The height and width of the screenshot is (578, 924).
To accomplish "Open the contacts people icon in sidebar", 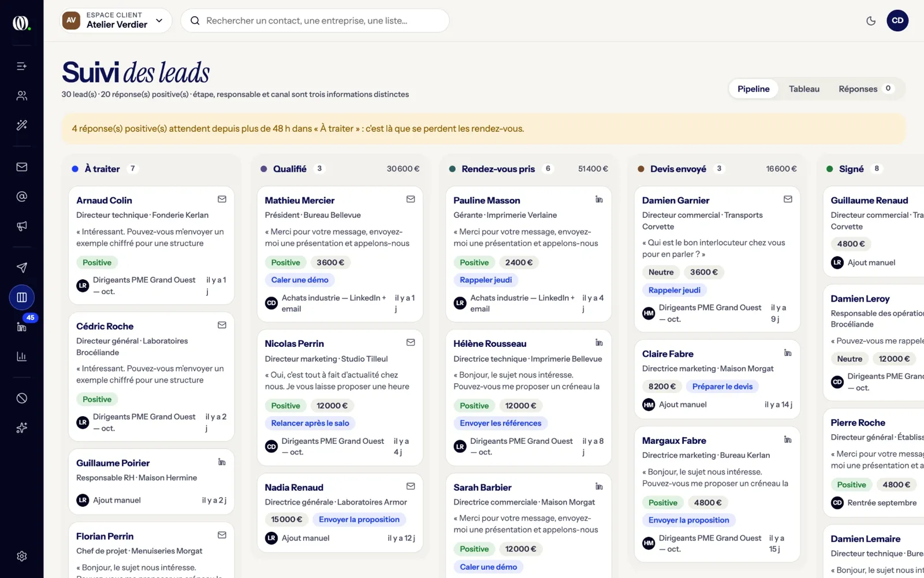I will 21,95.
